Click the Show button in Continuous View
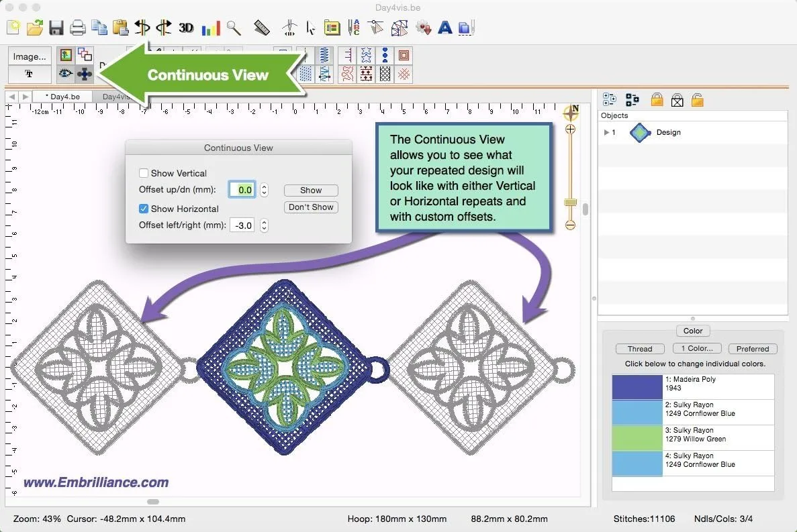 (310, 190)
